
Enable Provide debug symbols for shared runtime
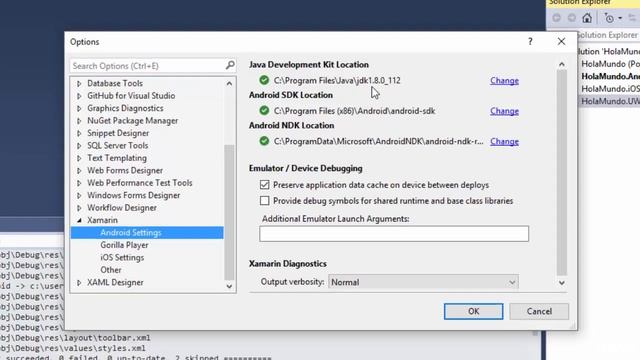[264, 201]
